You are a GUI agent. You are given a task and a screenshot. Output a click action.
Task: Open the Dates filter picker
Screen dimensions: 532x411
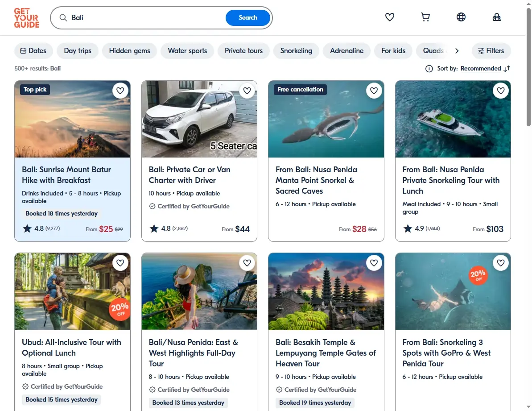(x=33, y=51)
